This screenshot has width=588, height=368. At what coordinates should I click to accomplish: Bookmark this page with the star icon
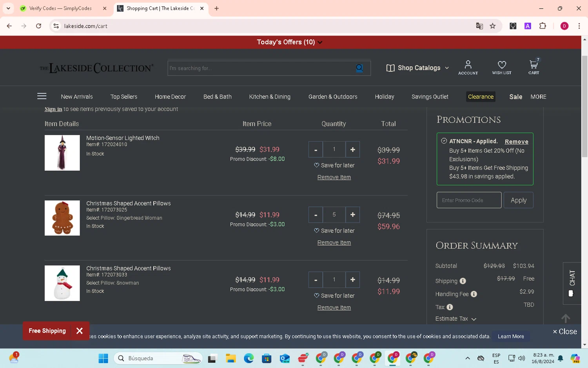[x=493, y=26]
